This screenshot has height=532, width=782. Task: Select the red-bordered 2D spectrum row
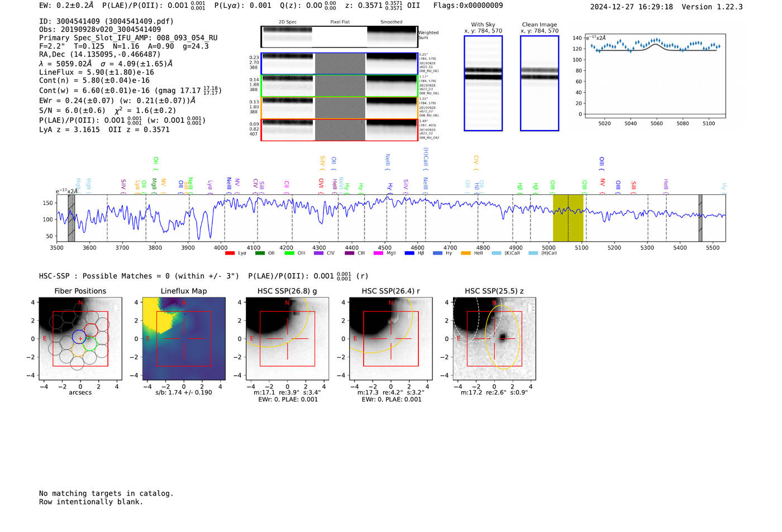pyautogui.click(x=339, y=130)
